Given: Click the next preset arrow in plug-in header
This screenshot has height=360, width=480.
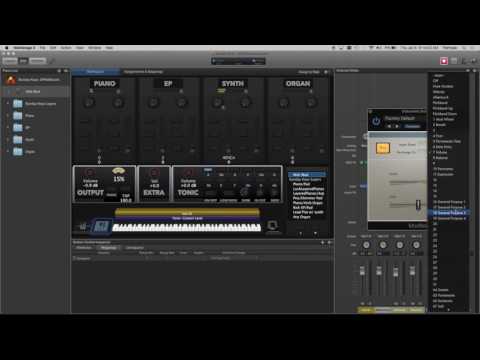Looking at the screenshot, I should [x=397, y=126].
